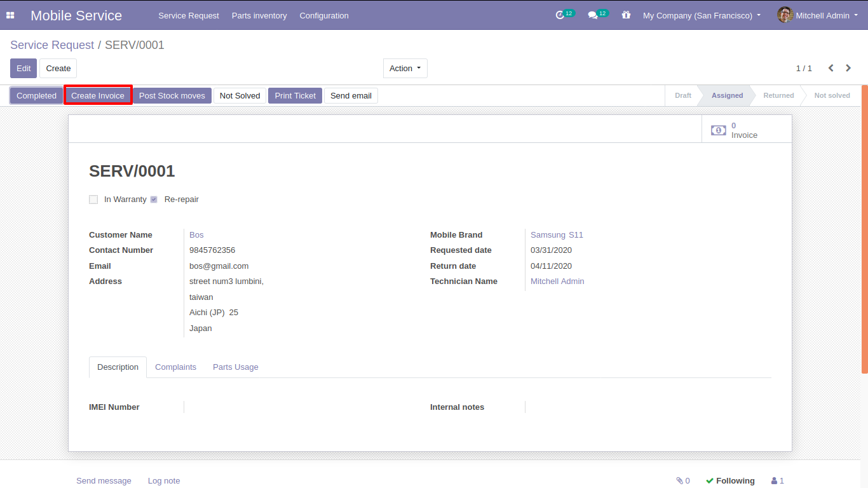
Task: Open the apps grid menu icon
Action: coord(10,15)
